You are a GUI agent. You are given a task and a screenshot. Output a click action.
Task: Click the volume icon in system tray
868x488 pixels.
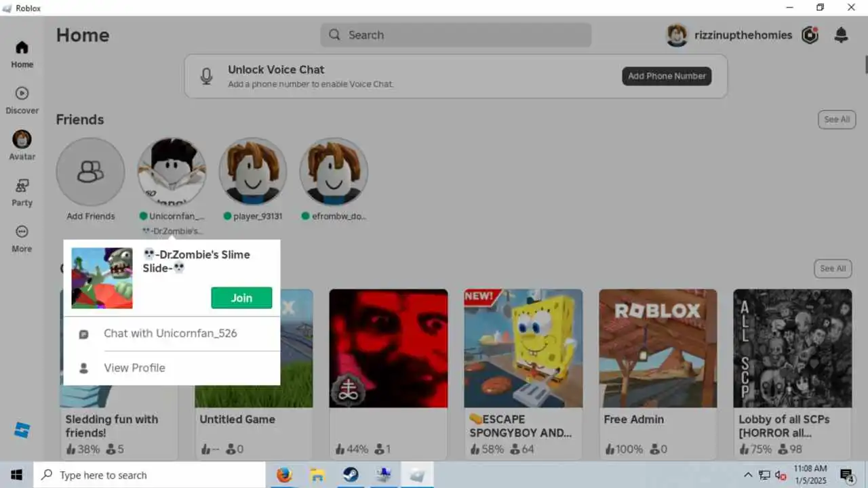tap(780, 475)
